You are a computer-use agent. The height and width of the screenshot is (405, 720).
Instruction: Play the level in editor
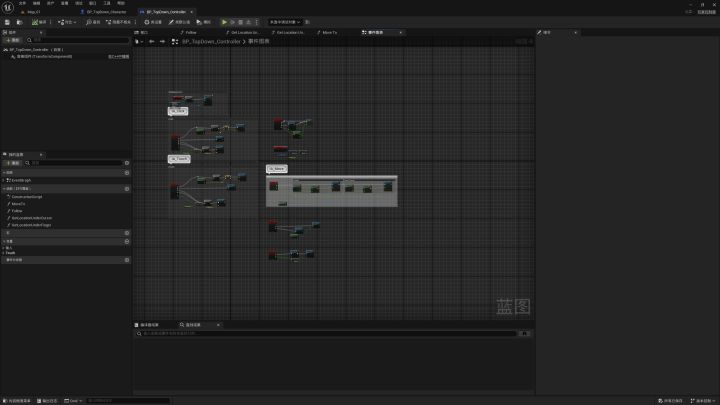(224, 22)
